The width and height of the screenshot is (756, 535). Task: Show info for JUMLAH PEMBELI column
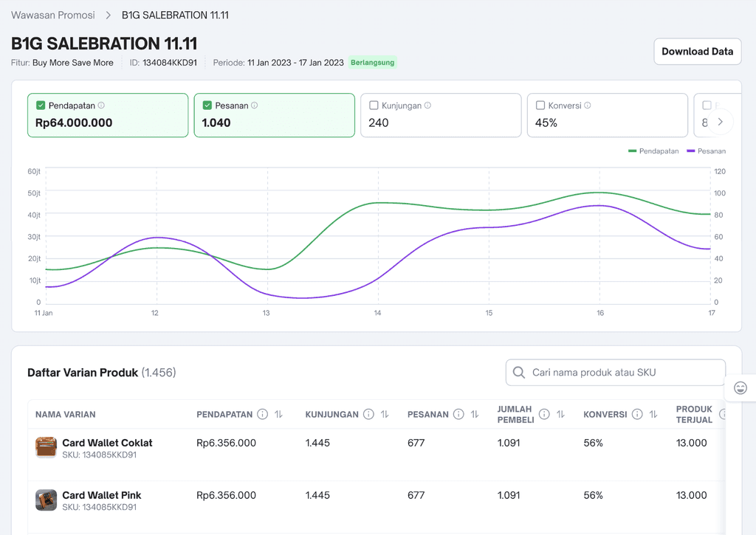click(544, 414)
